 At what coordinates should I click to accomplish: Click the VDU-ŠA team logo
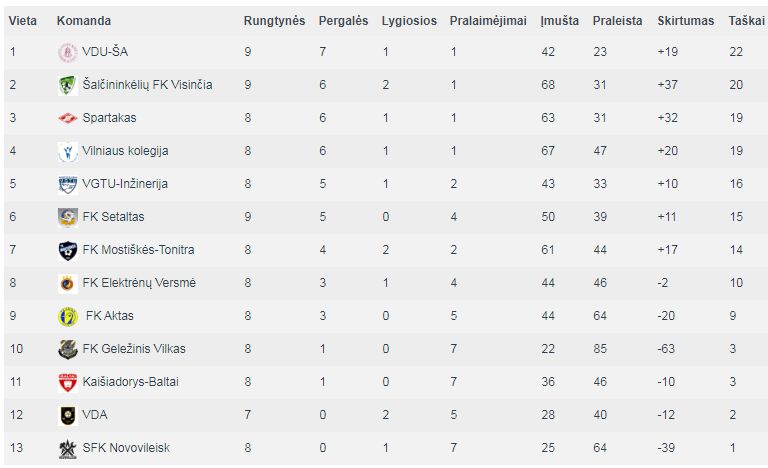pos(68,52)
